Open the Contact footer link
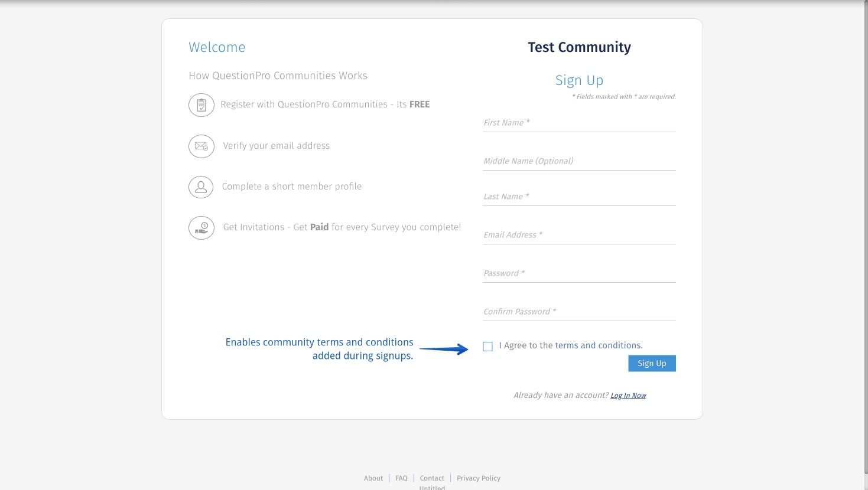The width and height of the screenshot is (868, 490). pos(432,478)
